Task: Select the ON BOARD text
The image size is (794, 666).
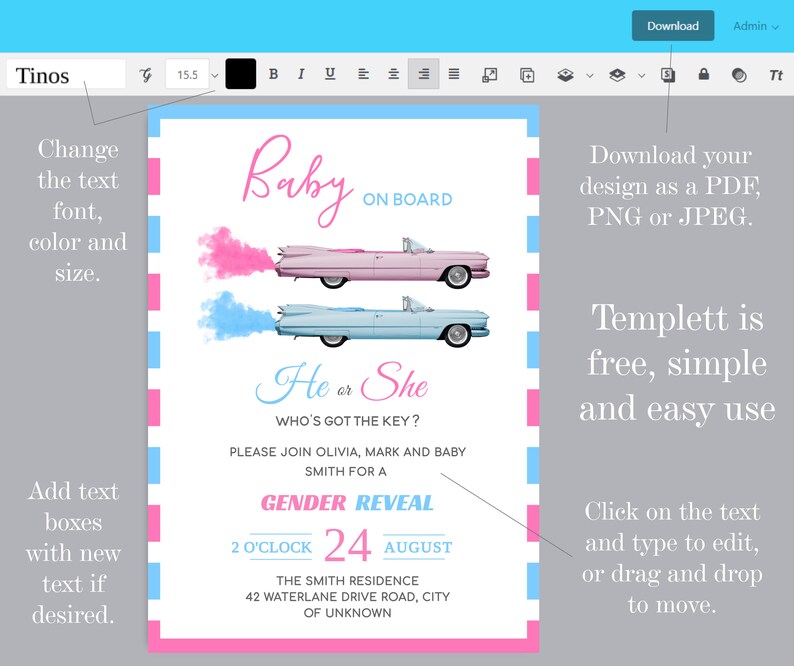Action: pyautogui.click(x=407, y=200)
